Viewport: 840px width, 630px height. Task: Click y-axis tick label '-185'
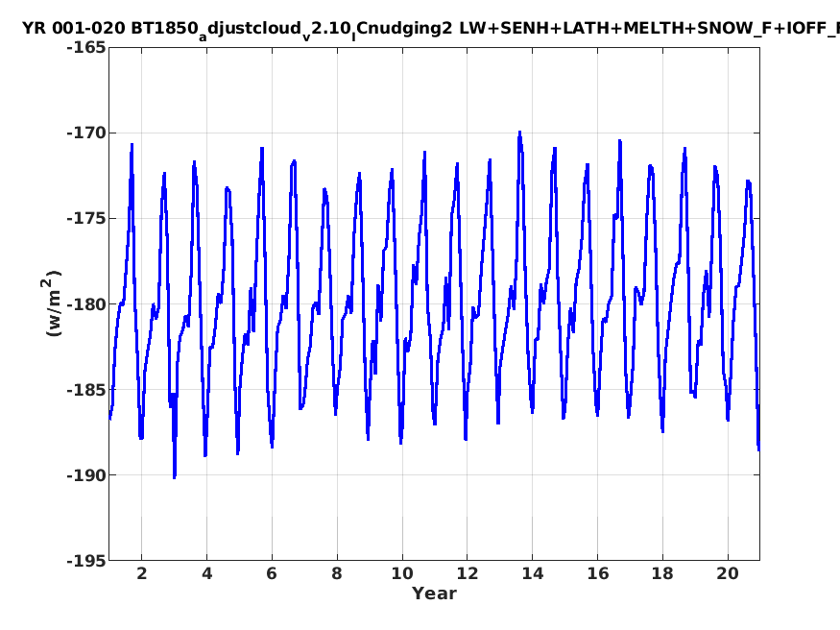(86, 390)
